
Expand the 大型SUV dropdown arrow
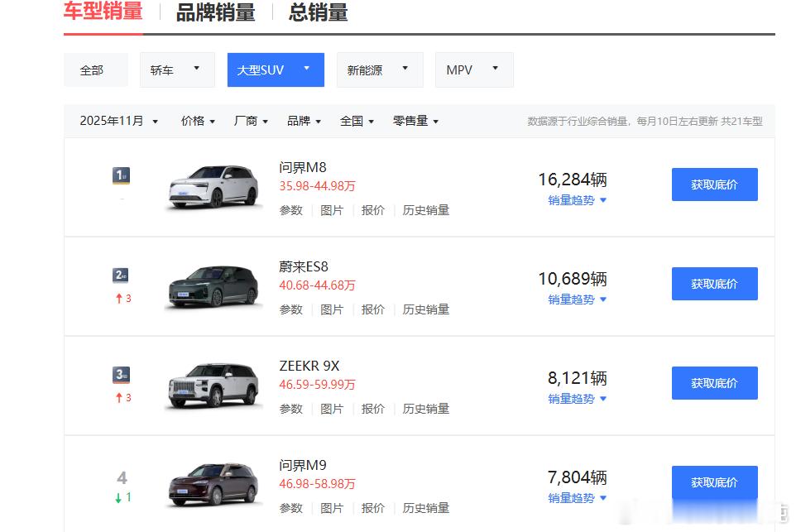tap(306, 69)
